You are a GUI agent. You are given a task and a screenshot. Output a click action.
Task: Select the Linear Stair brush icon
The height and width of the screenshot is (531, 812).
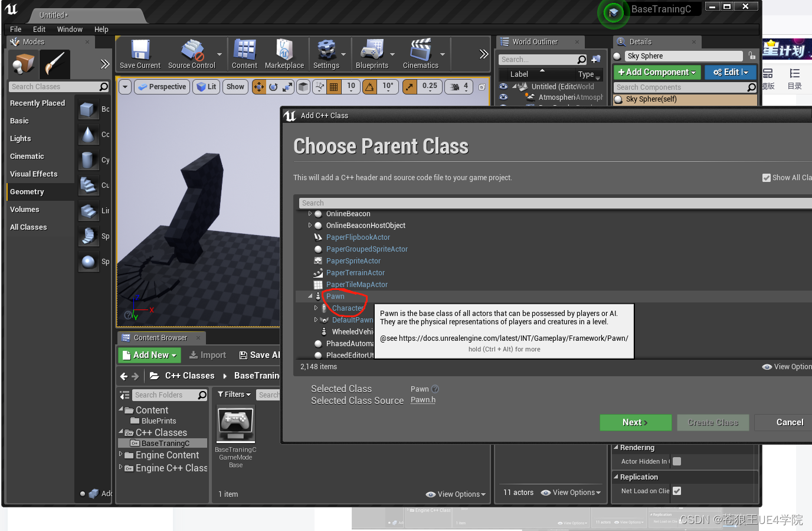point(88,211)
